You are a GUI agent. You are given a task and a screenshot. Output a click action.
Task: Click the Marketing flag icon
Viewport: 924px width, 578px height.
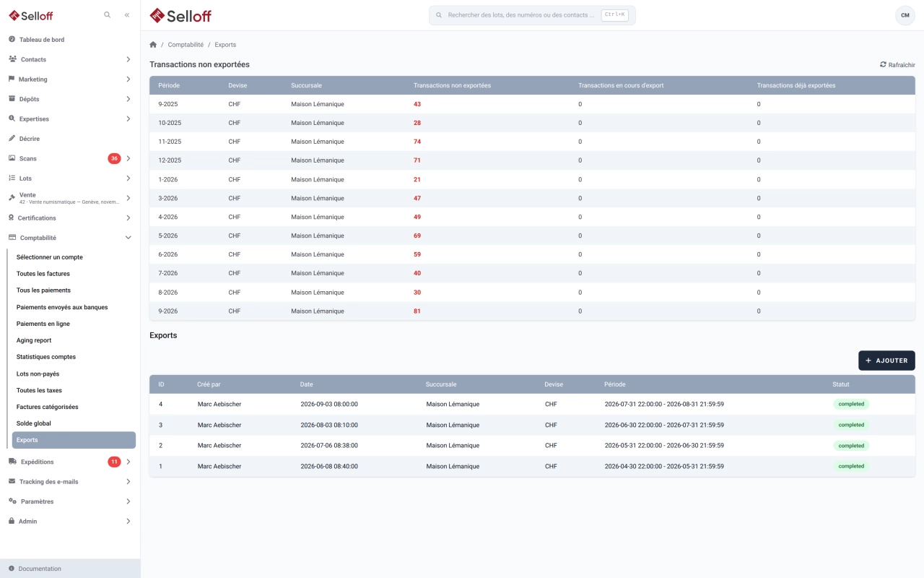[12, 79]
